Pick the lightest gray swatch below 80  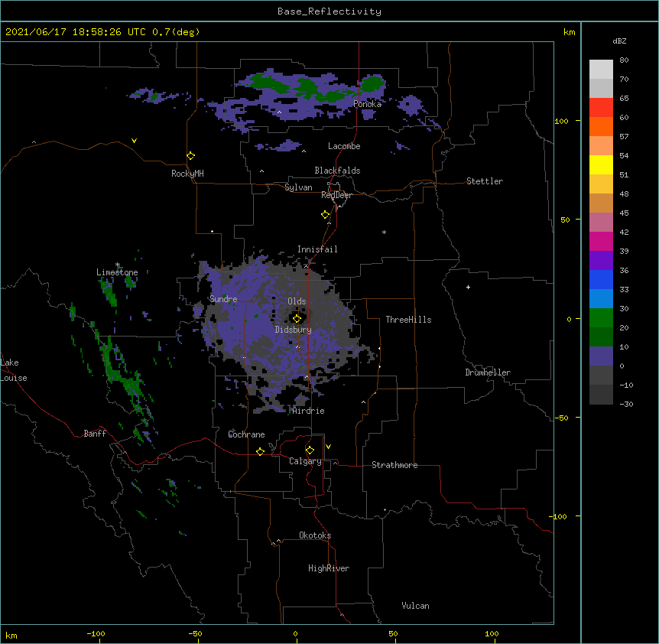[x=601, y=69]
